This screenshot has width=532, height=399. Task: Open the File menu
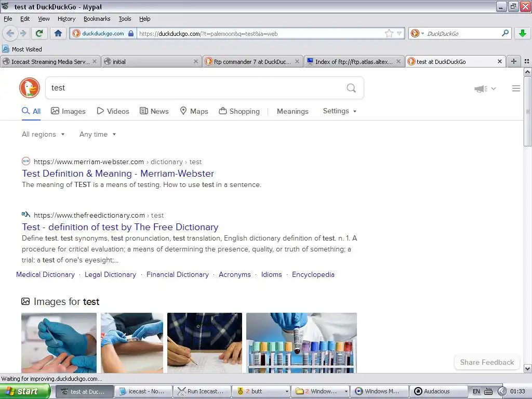[x=8, y=19]
